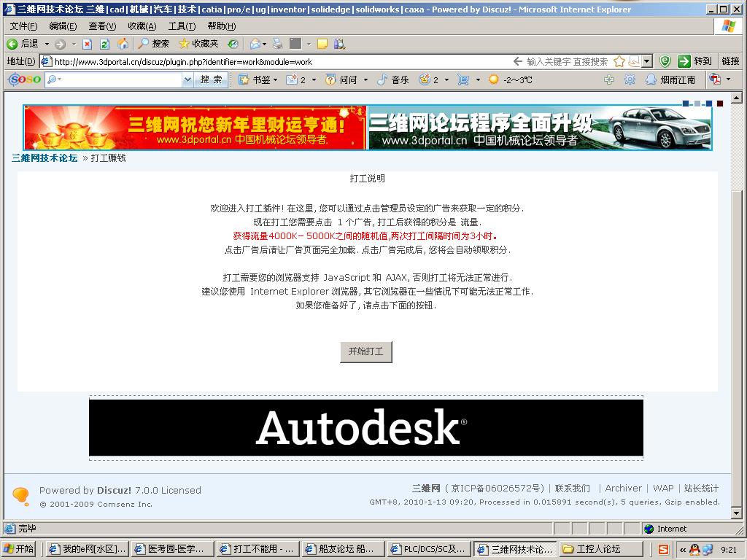Screen dimensions: 747x560
Task: Click the Autodesk banner advertisement
Action: 366,427
